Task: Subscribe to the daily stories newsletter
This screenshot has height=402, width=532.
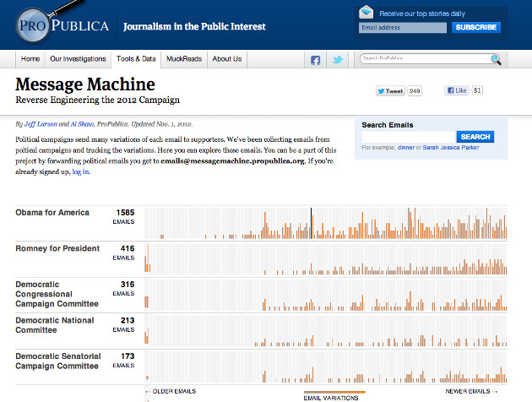Action: [475, 28]
